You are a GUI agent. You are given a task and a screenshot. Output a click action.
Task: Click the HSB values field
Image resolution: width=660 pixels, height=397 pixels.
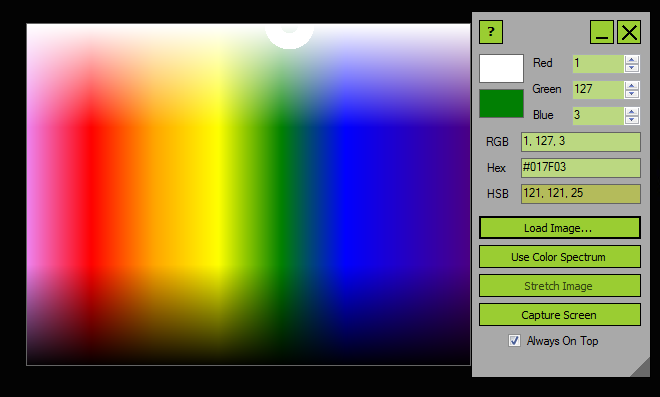click(x=581, y=194)
